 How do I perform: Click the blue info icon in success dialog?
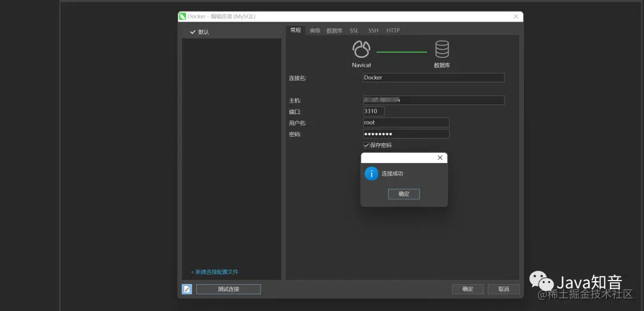point(371,174)
